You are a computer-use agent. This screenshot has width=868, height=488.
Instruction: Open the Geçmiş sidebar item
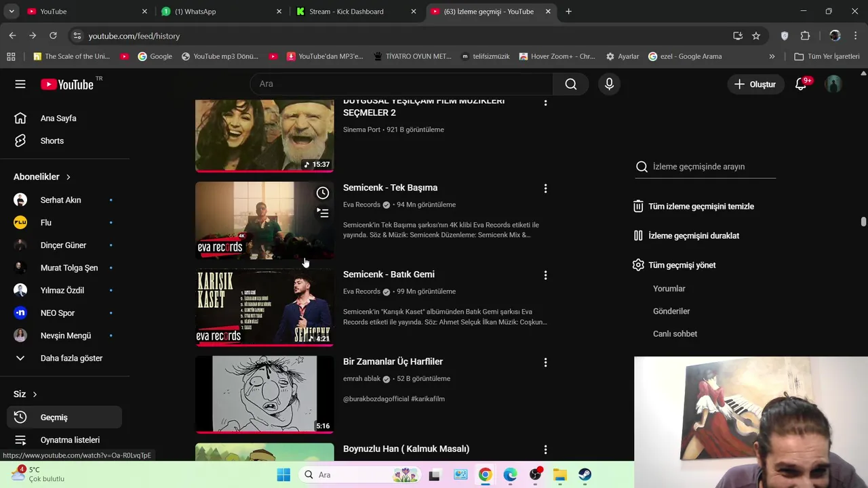[x=64, y=418]
